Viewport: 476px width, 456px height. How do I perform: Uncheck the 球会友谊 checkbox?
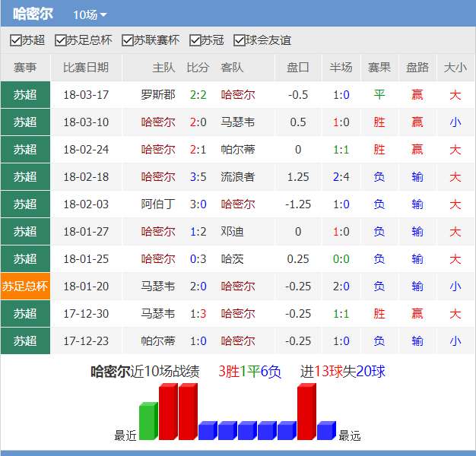click(x=240, y=40)
